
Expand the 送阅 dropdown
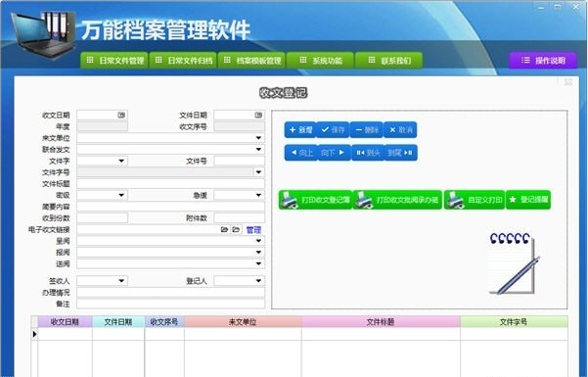click(258, 264)
